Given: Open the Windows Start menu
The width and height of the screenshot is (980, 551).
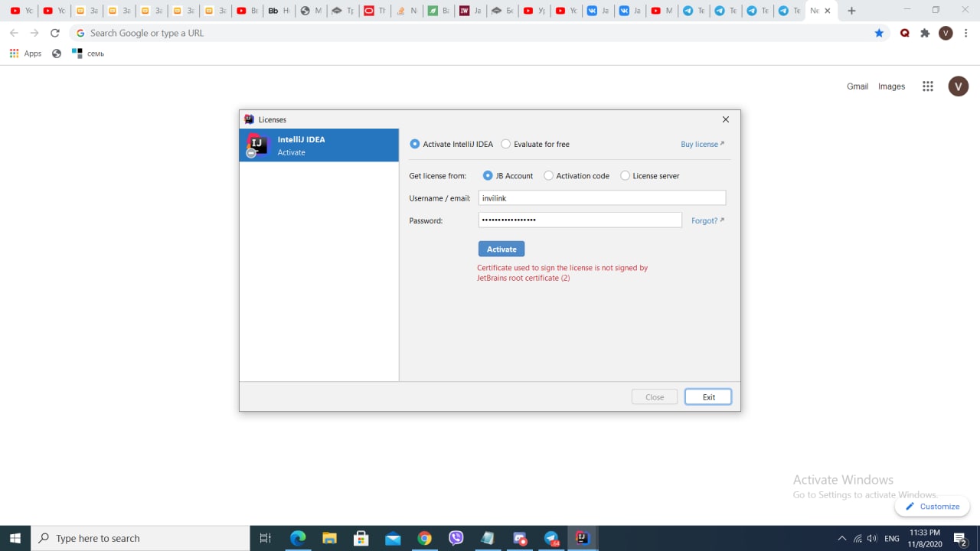Looking at the screenshot, I should (x=15, y=538).
